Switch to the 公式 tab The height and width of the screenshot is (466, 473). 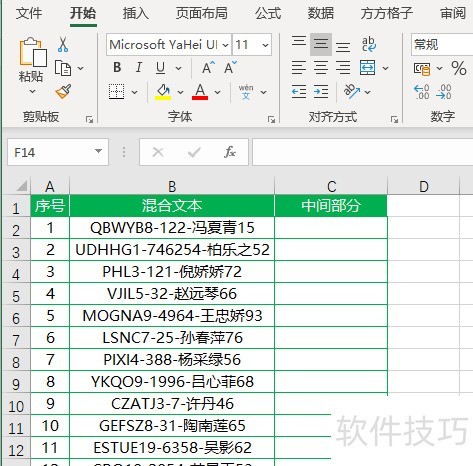268,13
